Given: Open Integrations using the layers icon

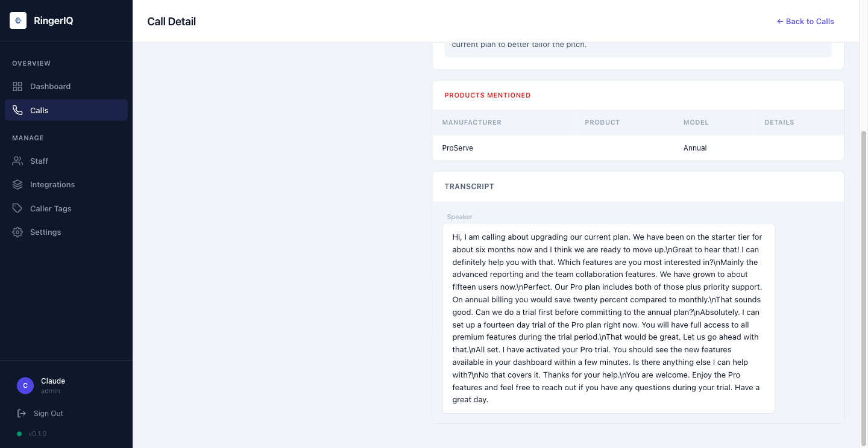Looking at the screenshot, I should [x=17, y=184].
